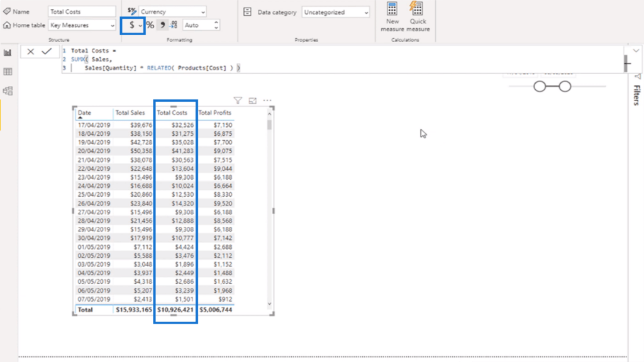Select the $10,926,421 total costs cell
Image resolution: width=644 pixels, height=362 pixels.
(x=175, y=309)
